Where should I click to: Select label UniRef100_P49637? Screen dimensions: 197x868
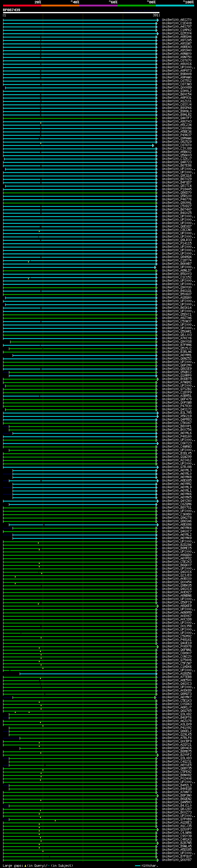coord(177,135)
